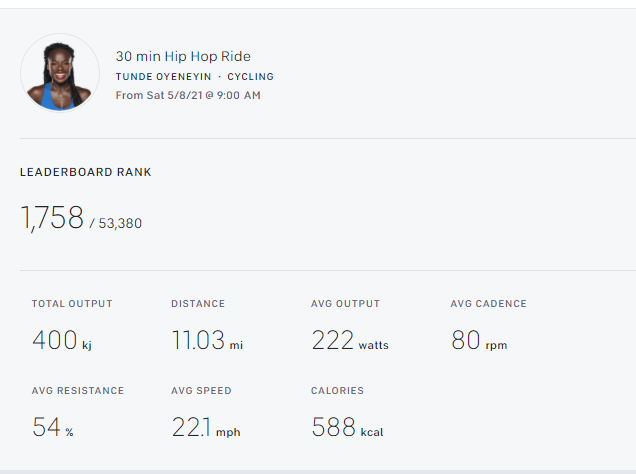
Task: Select the 22.1 mph speed value
Action: coord(205,428)
